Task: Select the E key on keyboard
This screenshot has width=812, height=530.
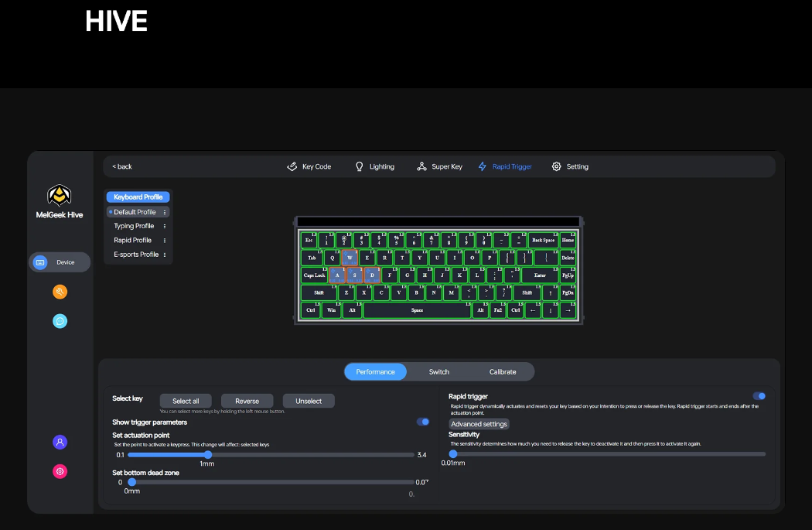Action: point(367,258)
